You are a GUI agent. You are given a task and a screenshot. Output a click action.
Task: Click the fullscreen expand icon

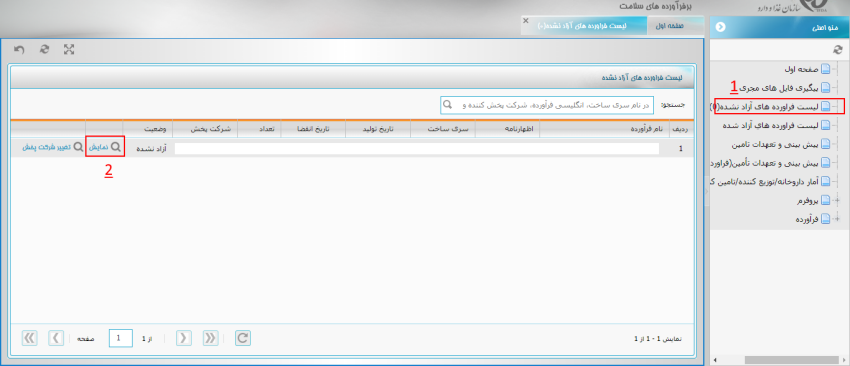pyautogui.click(x=69, y=50)
